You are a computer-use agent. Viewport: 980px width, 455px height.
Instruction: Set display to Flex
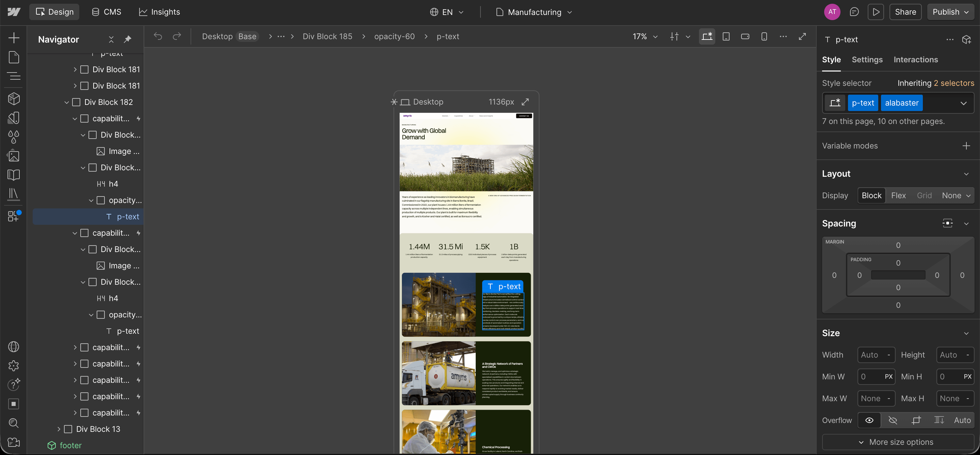[899, 195]
